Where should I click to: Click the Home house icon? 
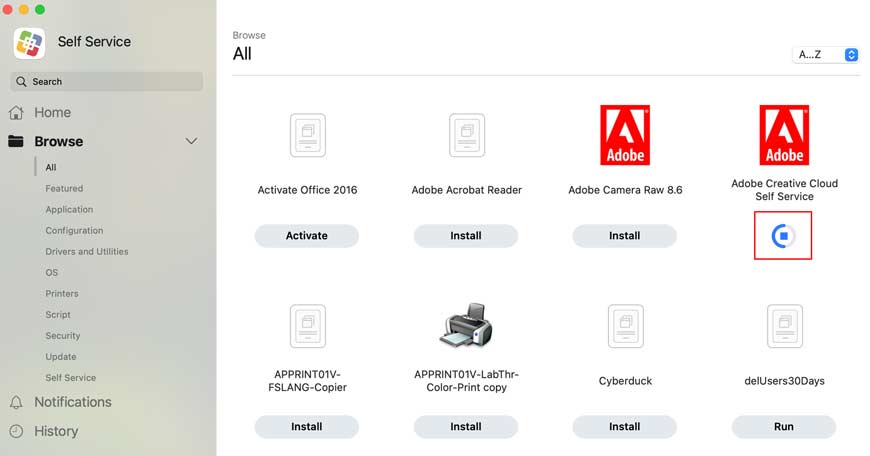pos(16,113)
